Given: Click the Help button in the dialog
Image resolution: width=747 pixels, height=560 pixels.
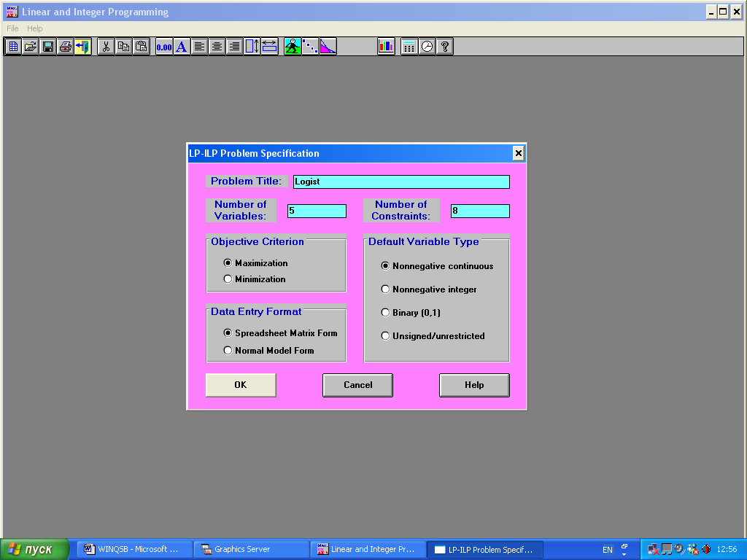Looking at the screenshot, I should [x=474, y=385].
